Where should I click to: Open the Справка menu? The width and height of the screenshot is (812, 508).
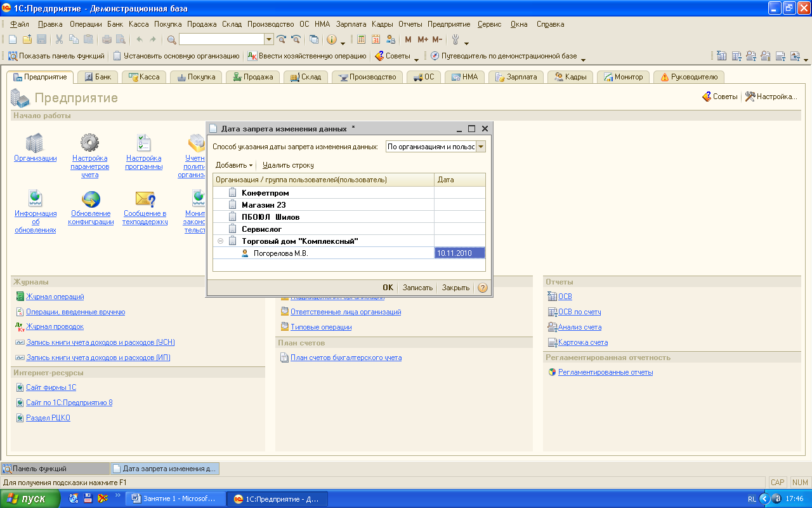550,24
